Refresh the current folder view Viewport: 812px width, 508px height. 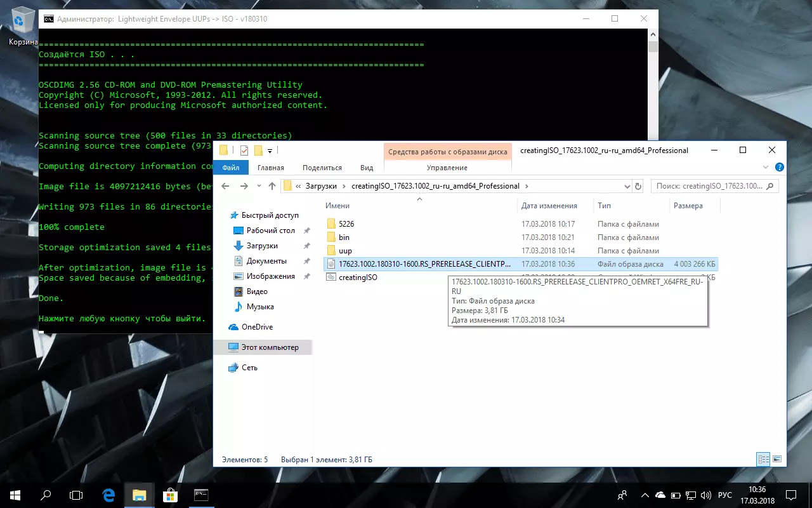point(638,186)
